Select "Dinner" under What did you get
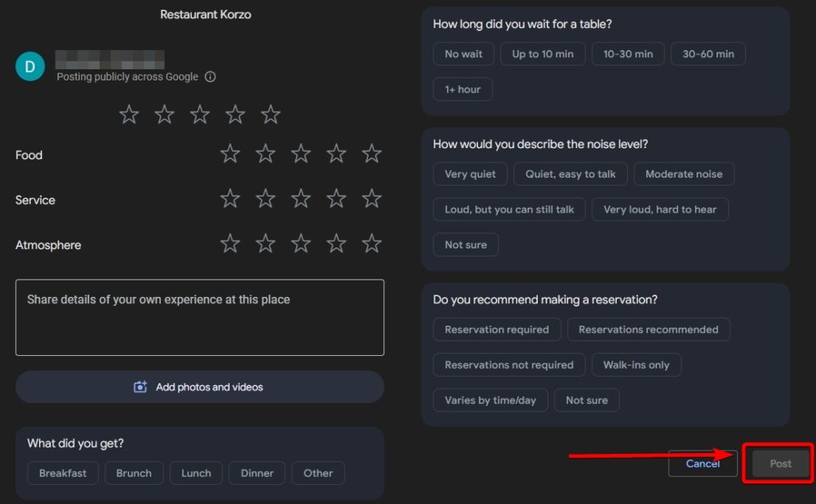The image size is (816, 504). click(257, 473)
